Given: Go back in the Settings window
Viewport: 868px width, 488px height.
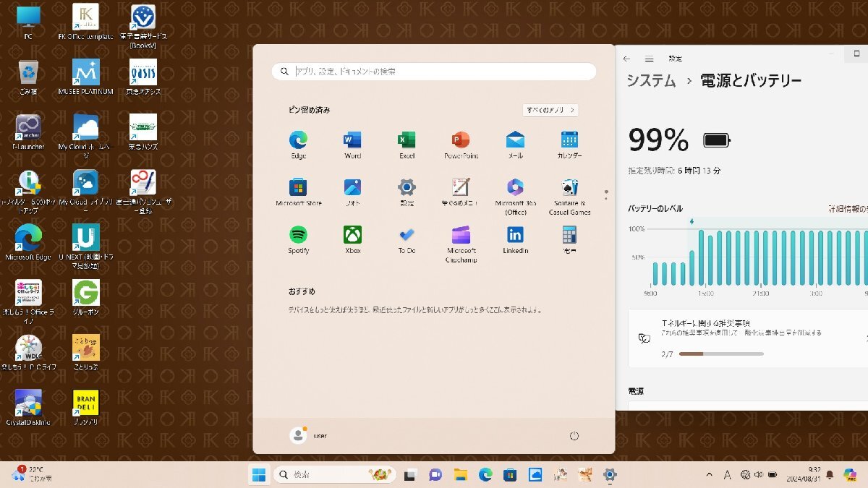Looking at the screenshot, I should tap(626, 59).
